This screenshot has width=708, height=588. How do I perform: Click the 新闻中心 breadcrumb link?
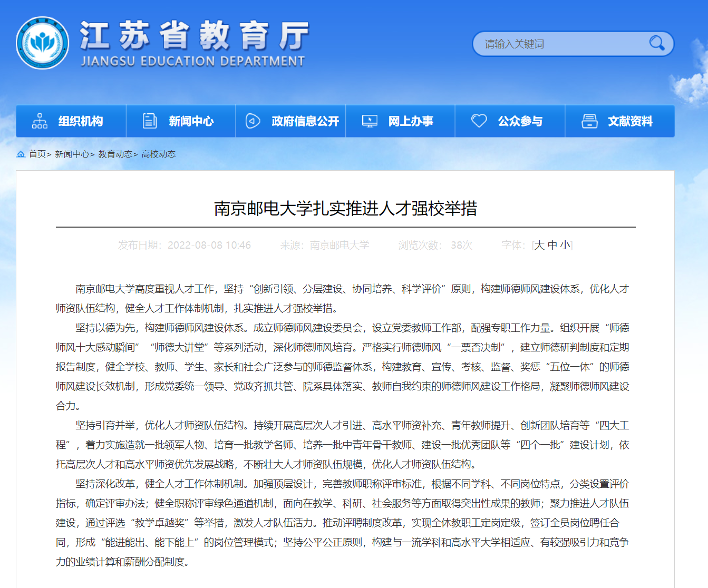click(x=72, y=154)
